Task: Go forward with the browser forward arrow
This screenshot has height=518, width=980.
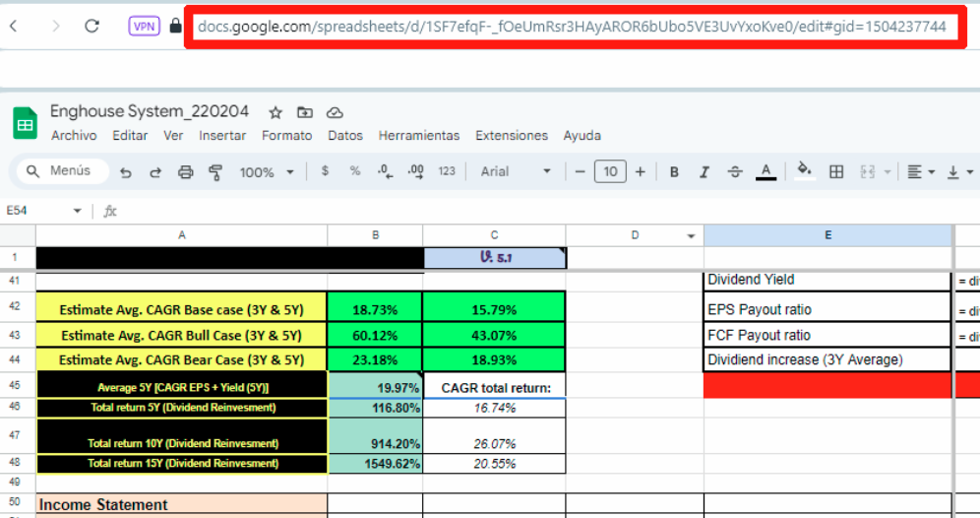Action: (56, 26)
